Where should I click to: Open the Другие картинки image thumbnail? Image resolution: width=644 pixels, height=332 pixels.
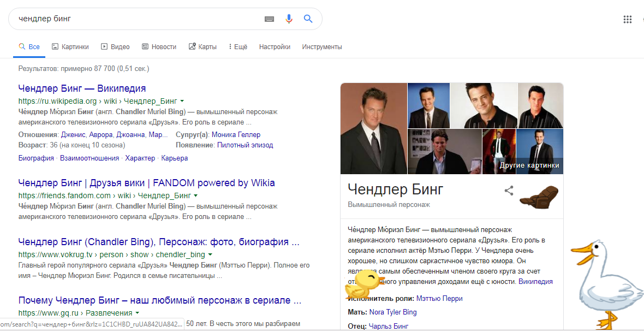pos(539,152)
